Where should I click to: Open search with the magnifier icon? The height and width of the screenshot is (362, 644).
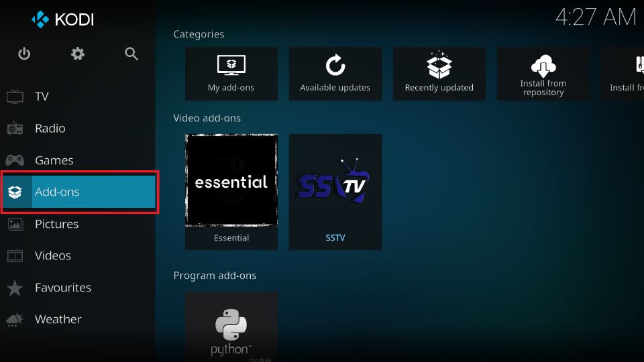coord(131,54)
